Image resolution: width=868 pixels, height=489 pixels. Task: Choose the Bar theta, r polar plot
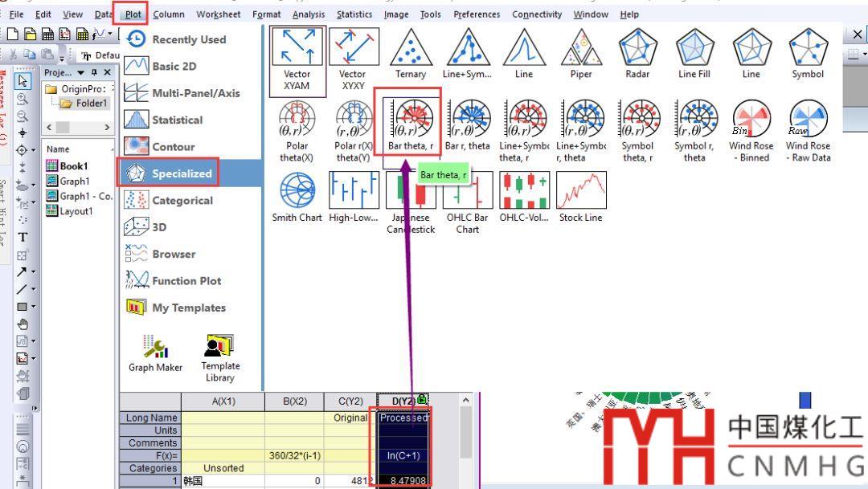pos(410,126)
